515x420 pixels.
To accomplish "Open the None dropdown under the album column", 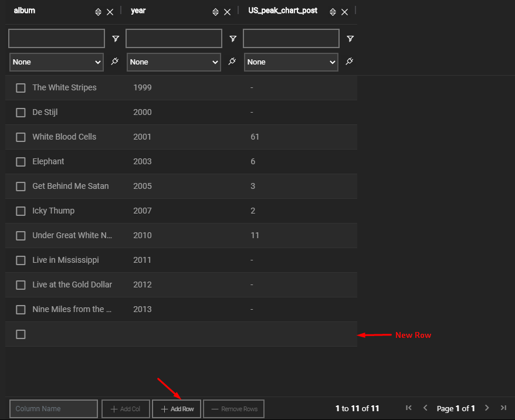I will pyautogui.click(x=56, y=62).
